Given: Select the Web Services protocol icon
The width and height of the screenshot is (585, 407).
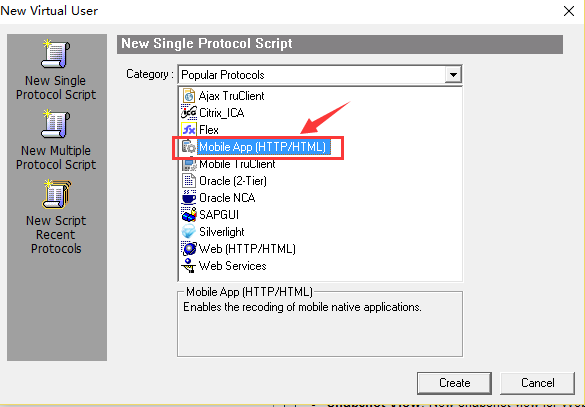Looking at the screenshot, I should 189,266.
